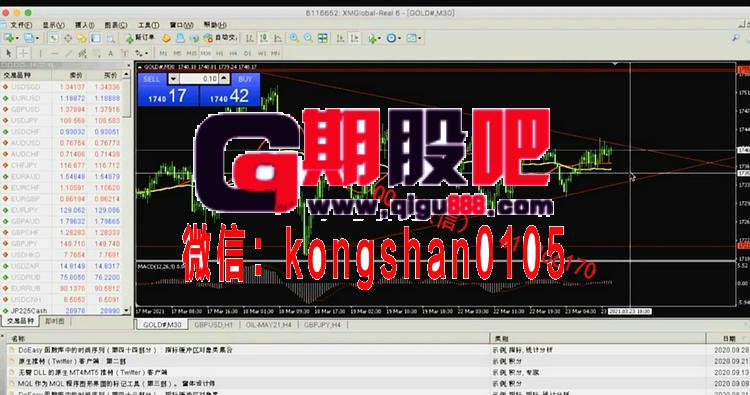Zoom in on the chart

[294, 38]
